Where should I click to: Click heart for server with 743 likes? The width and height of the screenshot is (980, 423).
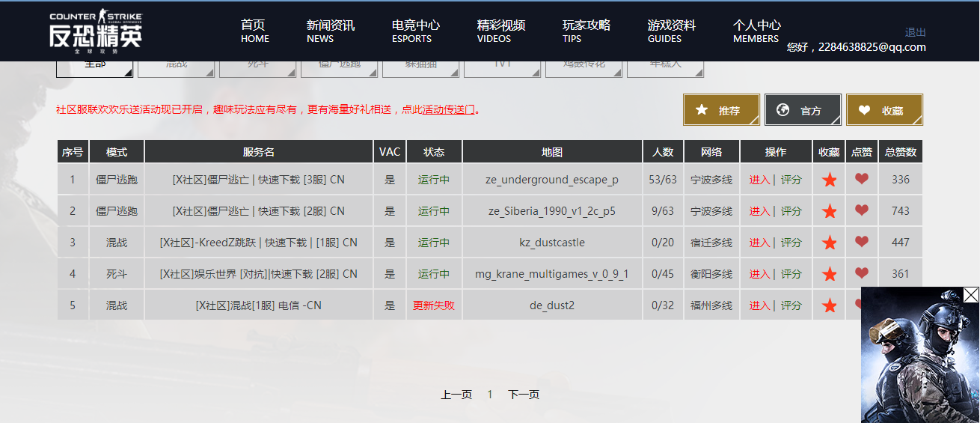(x=862, y=210)
